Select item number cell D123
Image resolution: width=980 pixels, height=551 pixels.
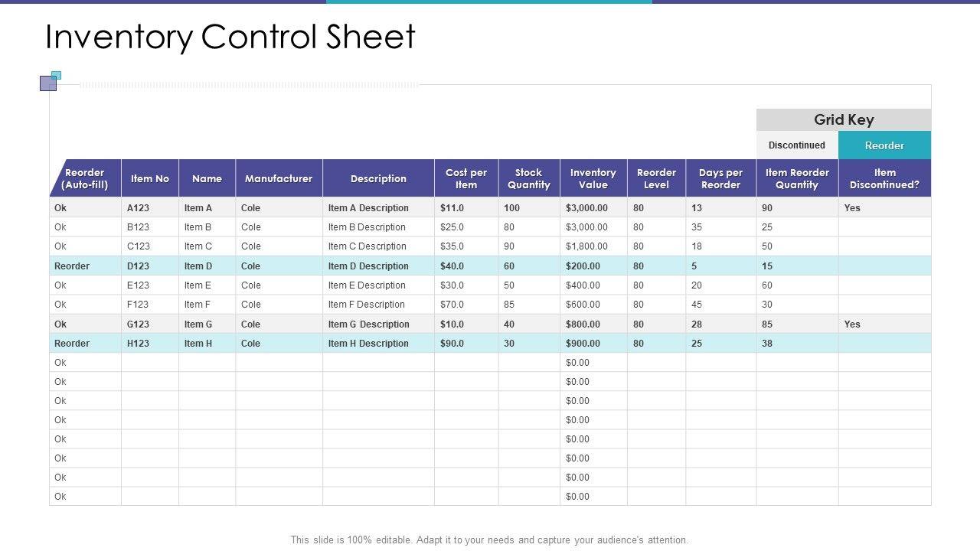tap(139, 266)
